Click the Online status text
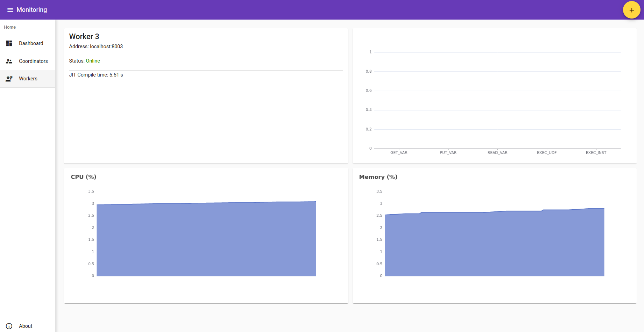The height and width of the screenshot is (332, 644). [93, 61]
